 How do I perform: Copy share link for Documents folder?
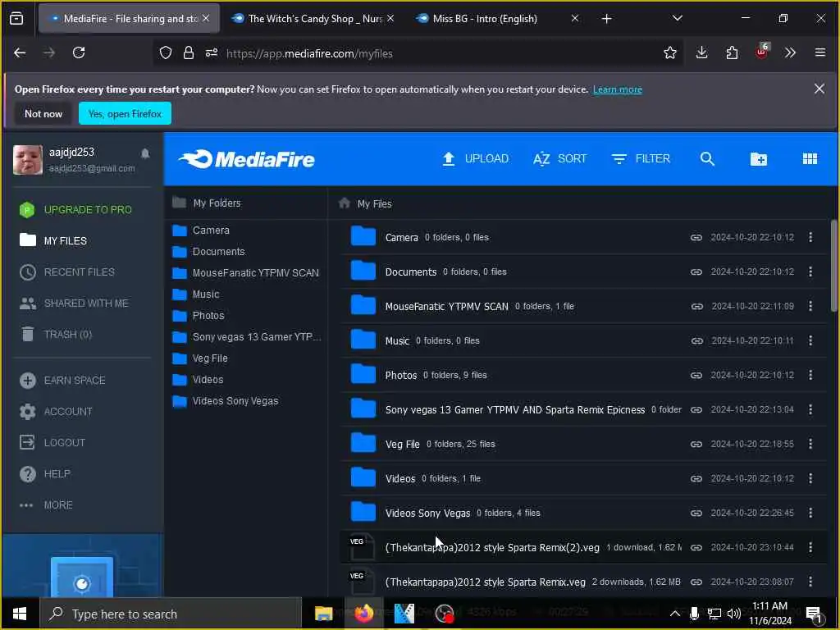696,272
